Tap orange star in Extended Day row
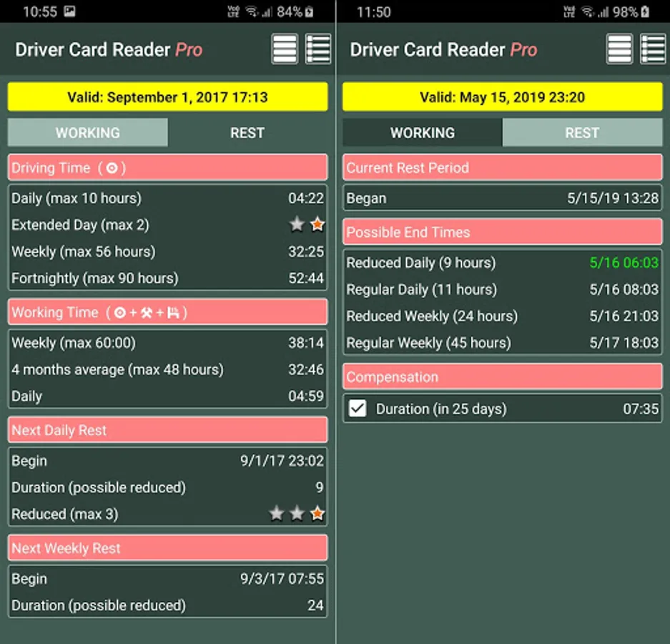670x644 pixels. (317, 224)
